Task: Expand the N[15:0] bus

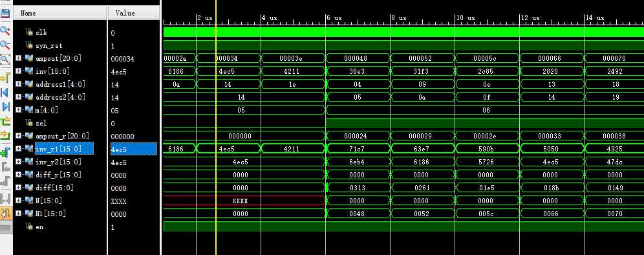Action: click(18, 201)
